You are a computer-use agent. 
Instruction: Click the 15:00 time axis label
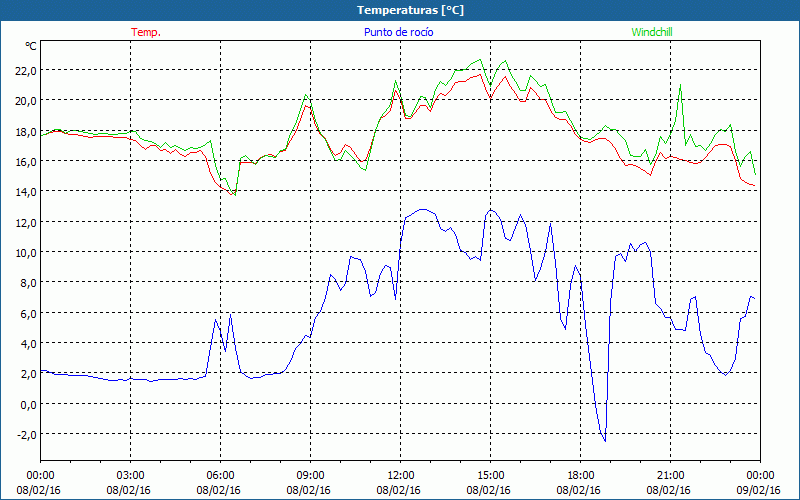click(x=490, y=476)
